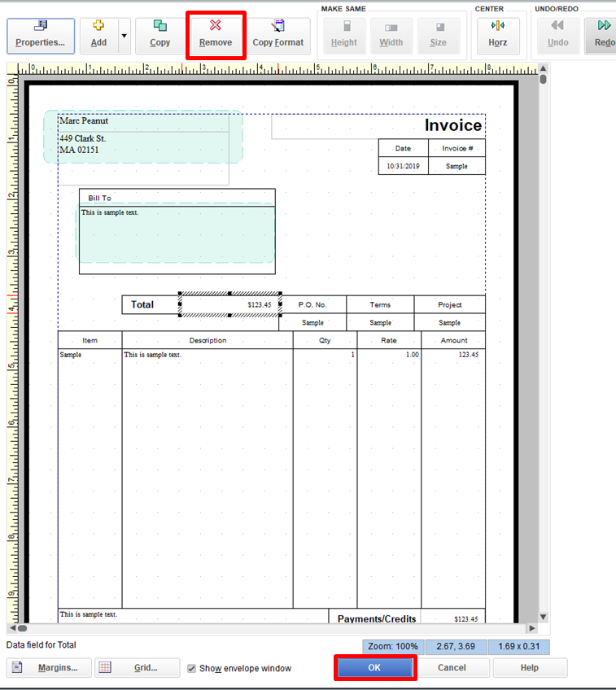Select the 449 Clark St. address field
616x690 pixels.
point(143,159)
